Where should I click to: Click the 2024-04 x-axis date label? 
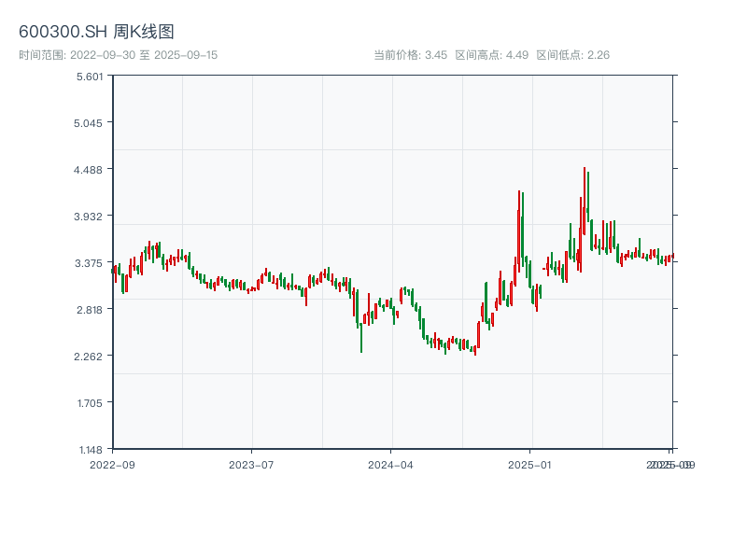click(x=391, y=464)
